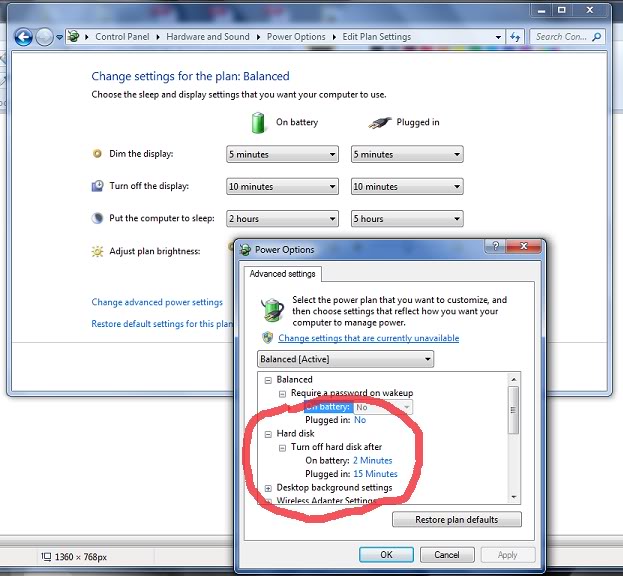Screen dimensions: 623x576
Task: Click the Control Panel icon in address bar
Action: pos(73,37)
